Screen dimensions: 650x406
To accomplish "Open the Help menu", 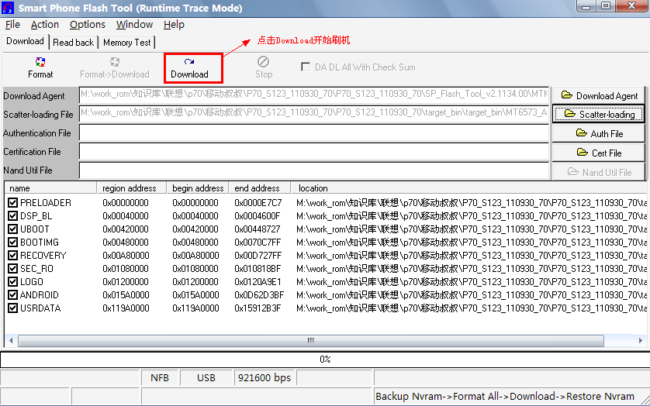I will click(x=174, y=24).
